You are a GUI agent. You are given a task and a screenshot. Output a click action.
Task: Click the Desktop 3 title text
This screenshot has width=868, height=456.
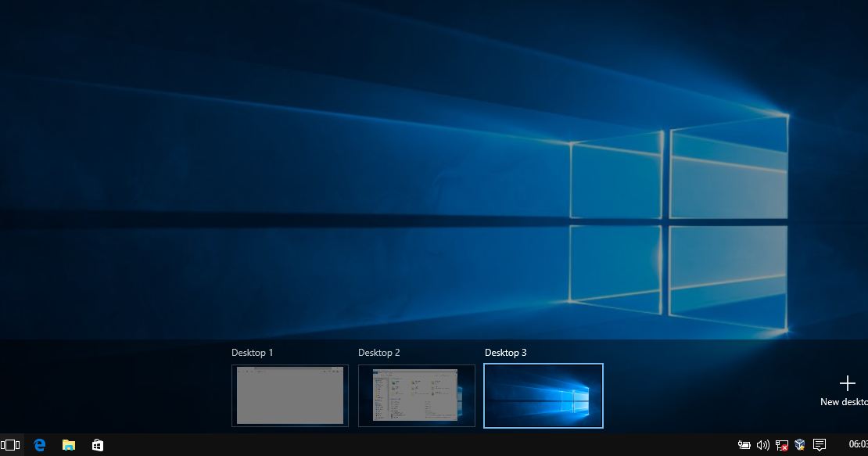(506, 353)
